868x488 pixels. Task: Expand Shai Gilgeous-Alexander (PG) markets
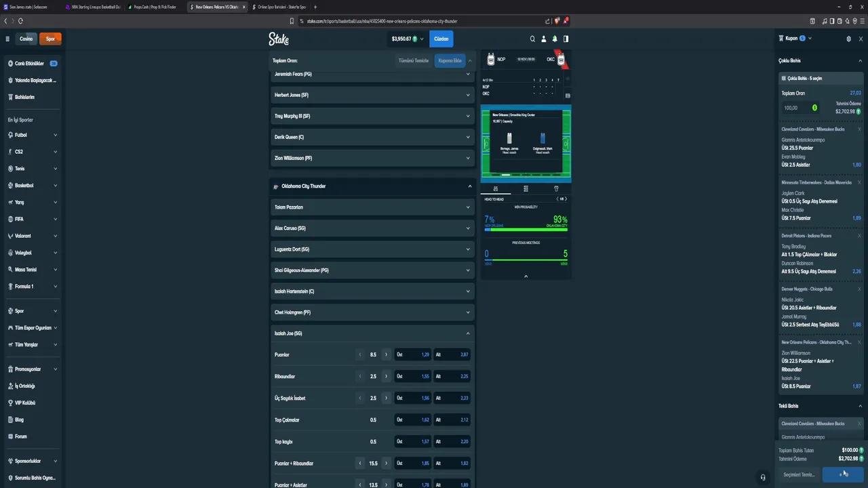(372, 270)
